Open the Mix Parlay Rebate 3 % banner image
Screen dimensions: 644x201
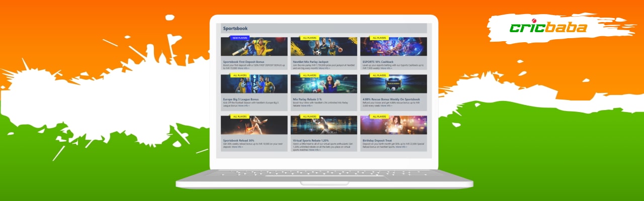pos(324,84)
